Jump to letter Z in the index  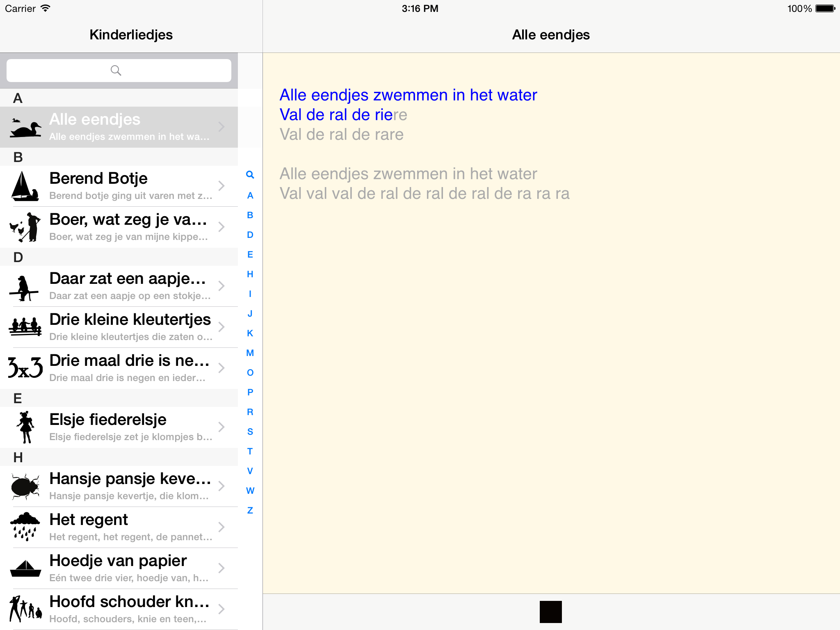(x=250, y=511)
